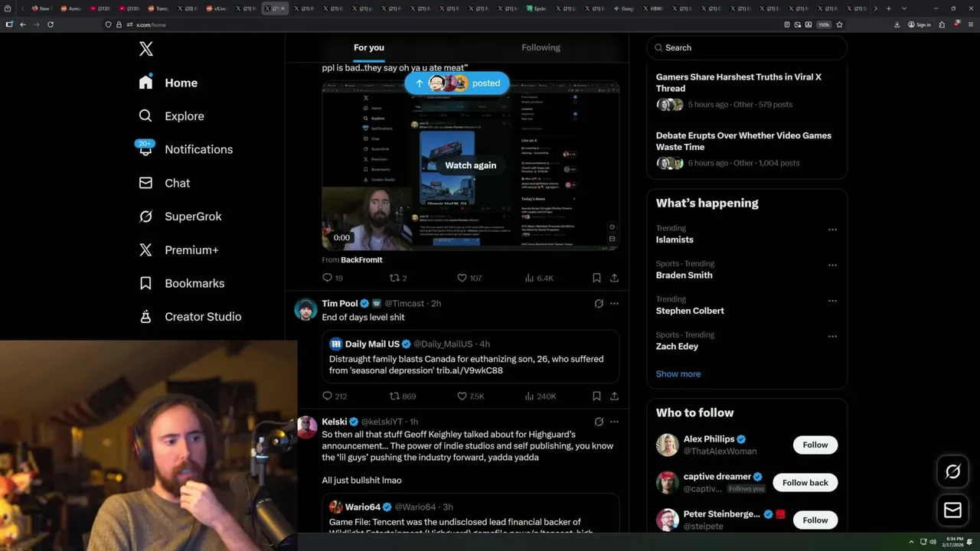Screen dimensions: 980x551
Task: Open more options on Tim Pool's post
Action: pos(614,304)
